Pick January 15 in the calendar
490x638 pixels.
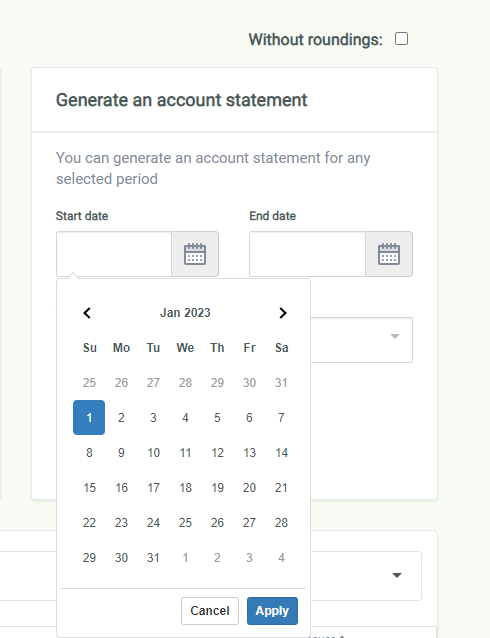tap(89, 487)
